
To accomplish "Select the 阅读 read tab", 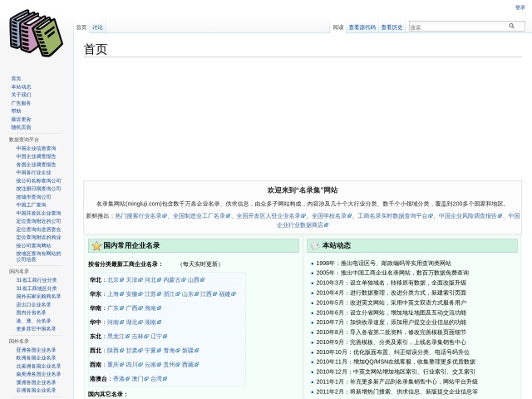I will (338, 27).
